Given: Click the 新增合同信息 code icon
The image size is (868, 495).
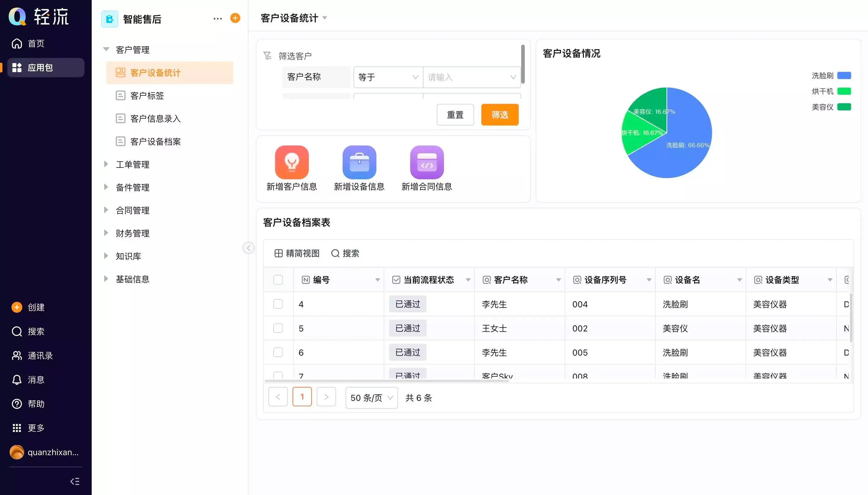Looking at the screenshot, I should point(427,162).
